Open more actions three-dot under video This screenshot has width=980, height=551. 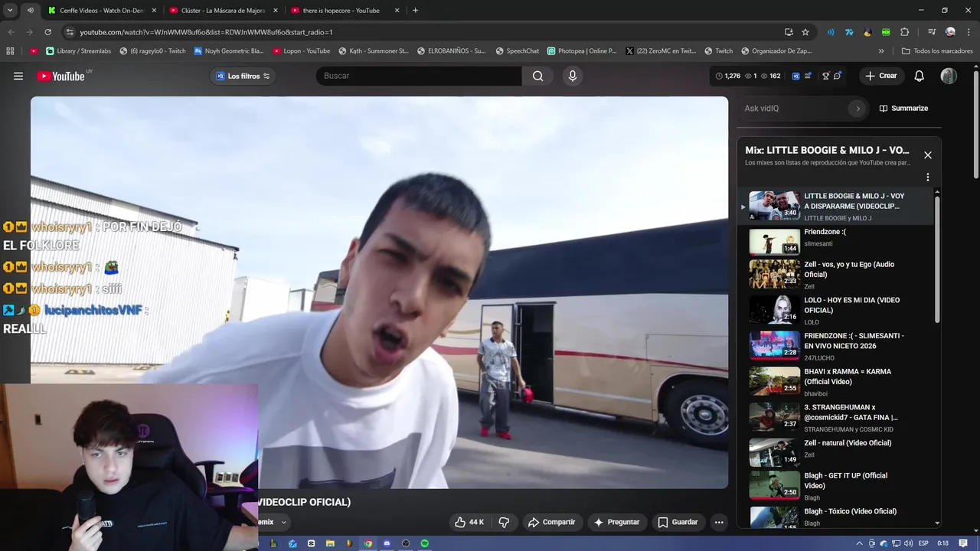pos(719,522)
